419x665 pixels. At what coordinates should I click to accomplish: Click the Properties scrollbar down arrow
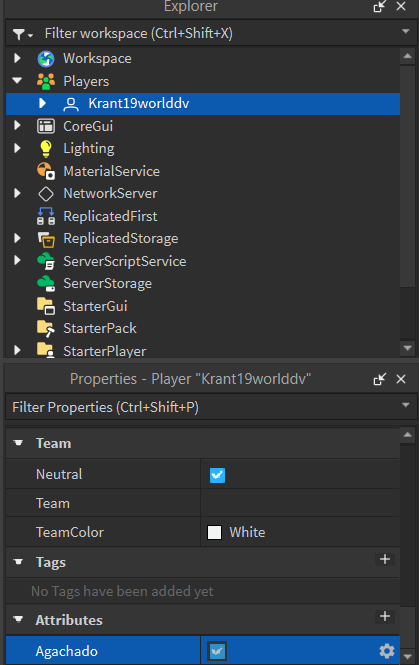408,657
